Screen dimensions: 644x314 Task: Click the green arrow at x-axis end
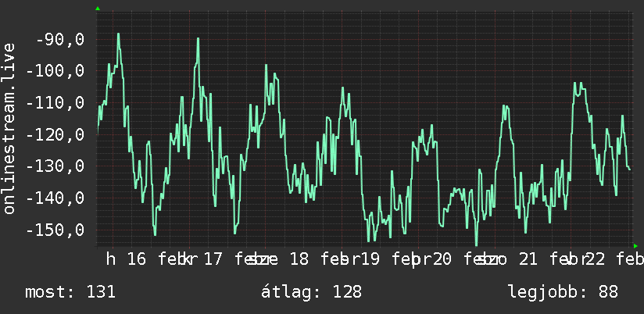tap(635, 246)
